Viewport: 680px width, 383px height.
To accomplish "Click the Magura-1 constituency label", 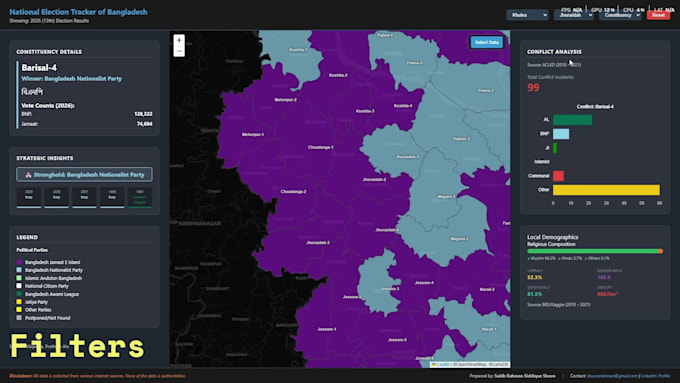I will (x=446, y=197).
